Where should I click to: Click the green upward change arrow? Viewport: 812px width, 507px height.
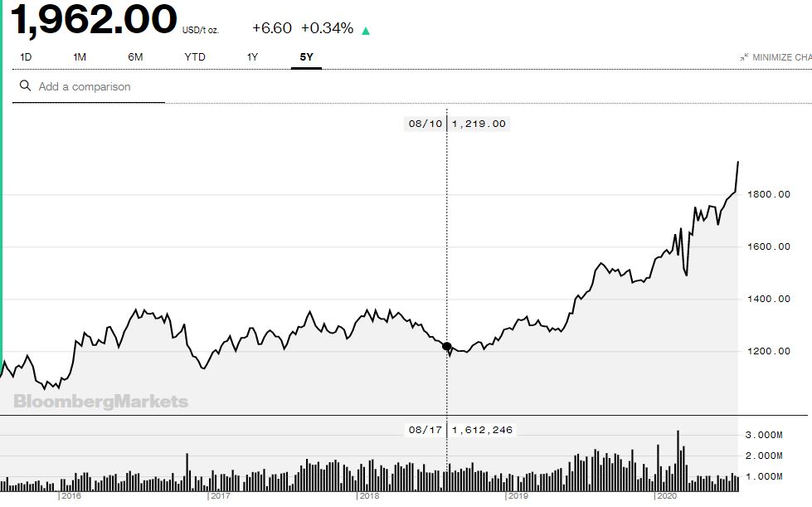(x=366, y=31)
